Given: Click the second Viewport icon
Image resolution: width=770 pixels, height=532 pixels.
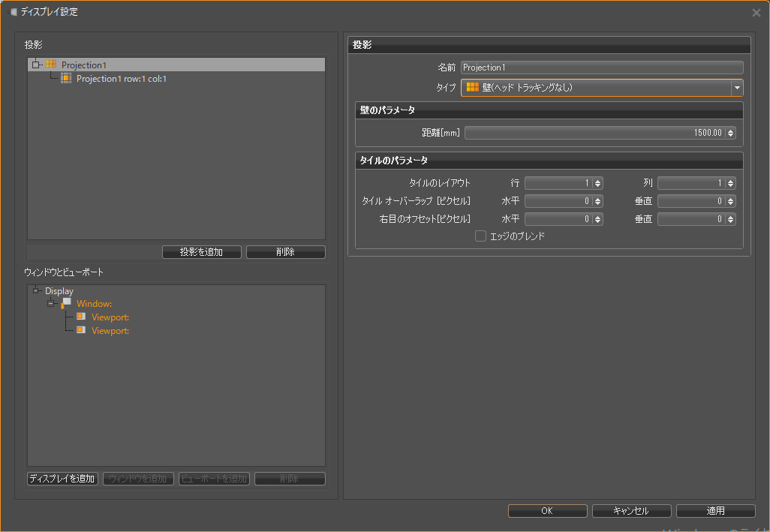Looking at the screenshot, I should pyautogui.click(x=81, y=330).
